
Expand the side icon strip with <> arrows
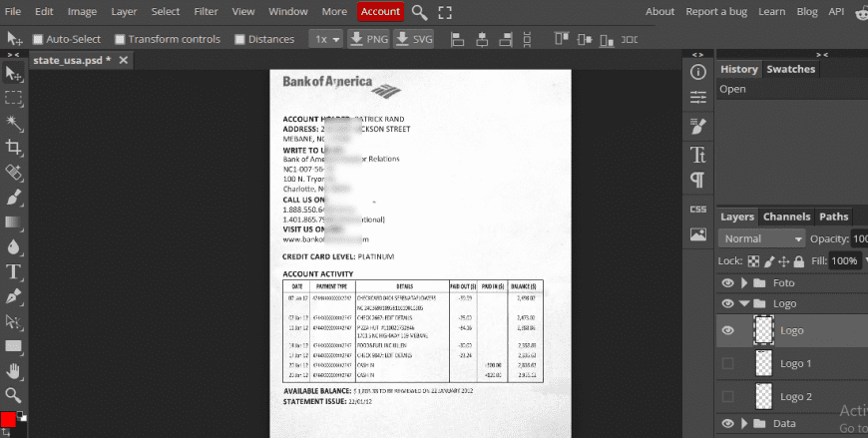point(698,54)
